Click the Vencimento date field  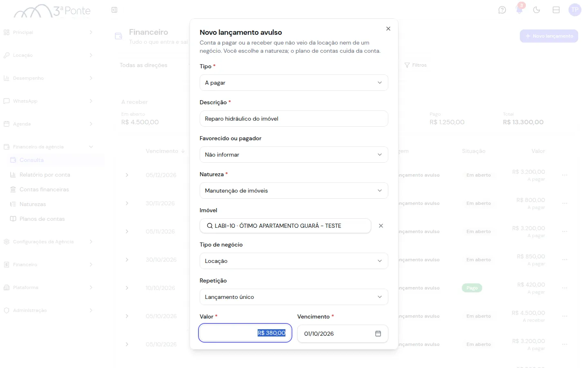[343, 334]
